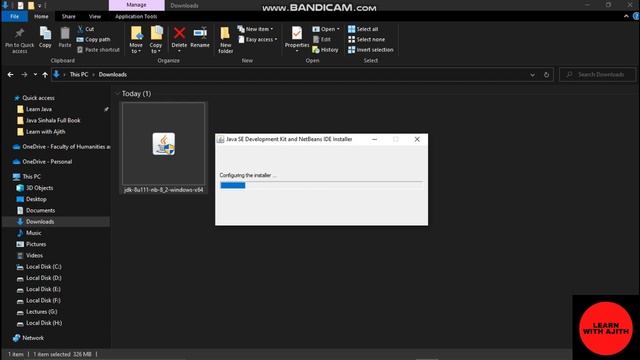Click the Search Downloads field

598,75
